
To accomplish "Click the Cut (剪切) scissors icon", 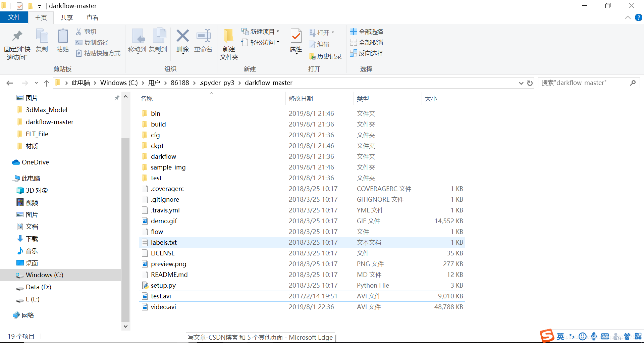I will tap(79, 32).
